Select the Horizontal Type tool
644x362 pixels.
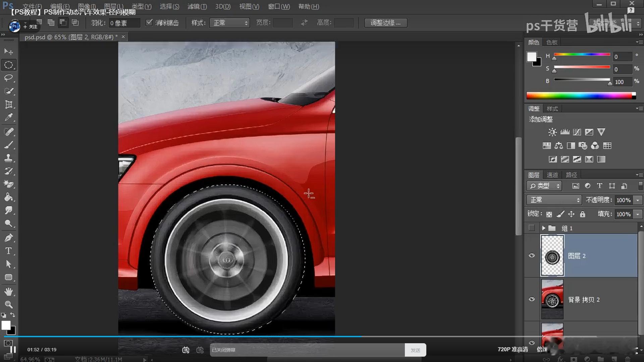click(9, 251)
